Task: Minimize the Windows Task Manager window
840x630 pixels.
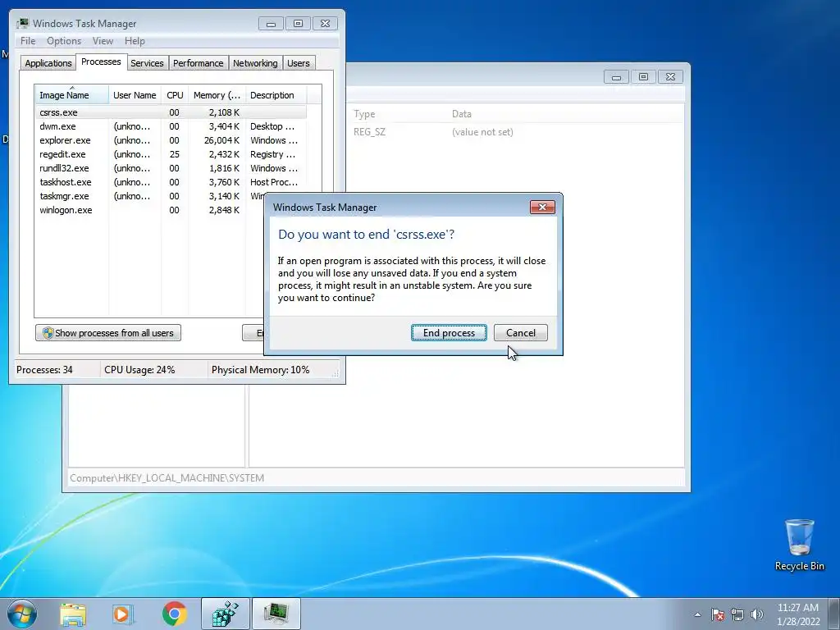Action: 271,24
